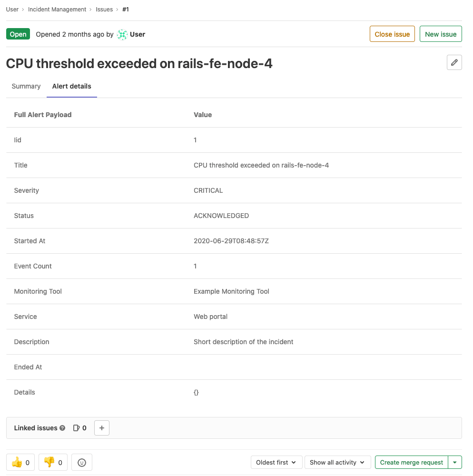
Task: Click the User avatar image
Action: (122, 34)
